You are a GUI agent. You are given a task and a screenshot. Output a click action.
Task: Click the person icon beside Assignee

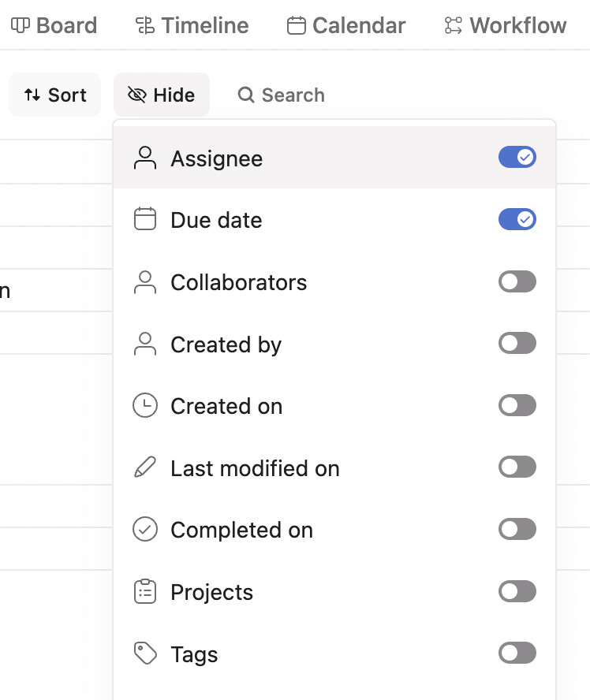coord(145,158)
